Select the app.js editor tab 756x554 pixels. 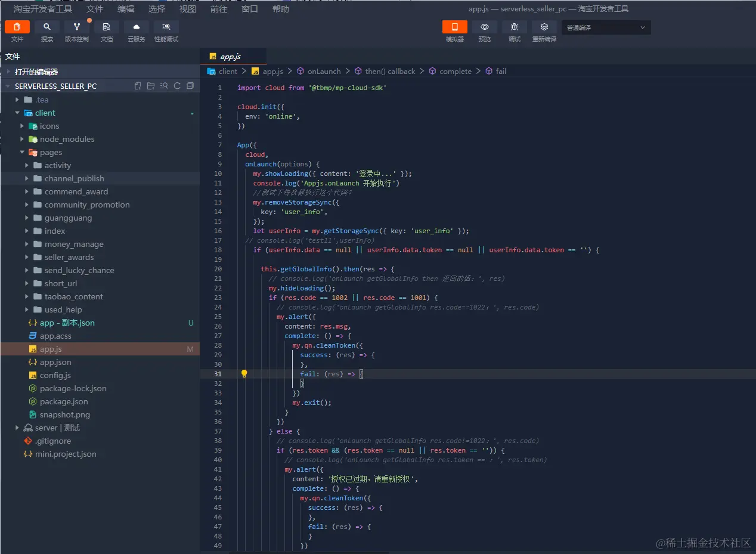(230, 57)
